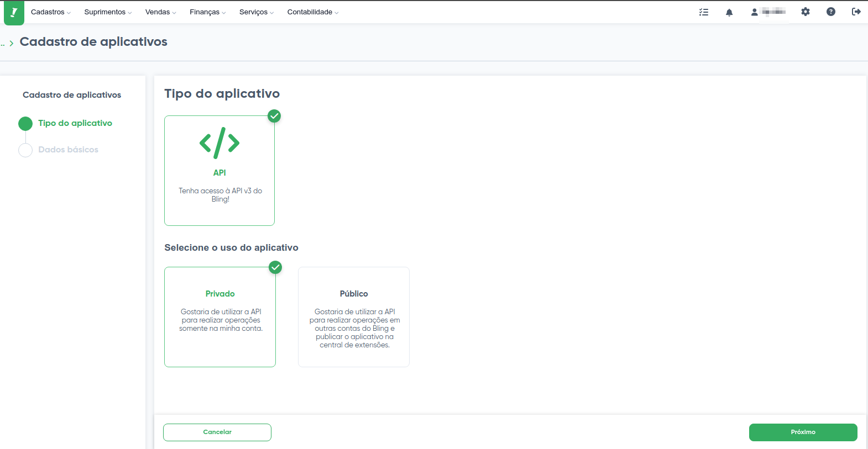Viewport: 868px width, 449px height.
Task: Click the 'Tipo do aplicativo' main heading
Action: click(222, 94)
